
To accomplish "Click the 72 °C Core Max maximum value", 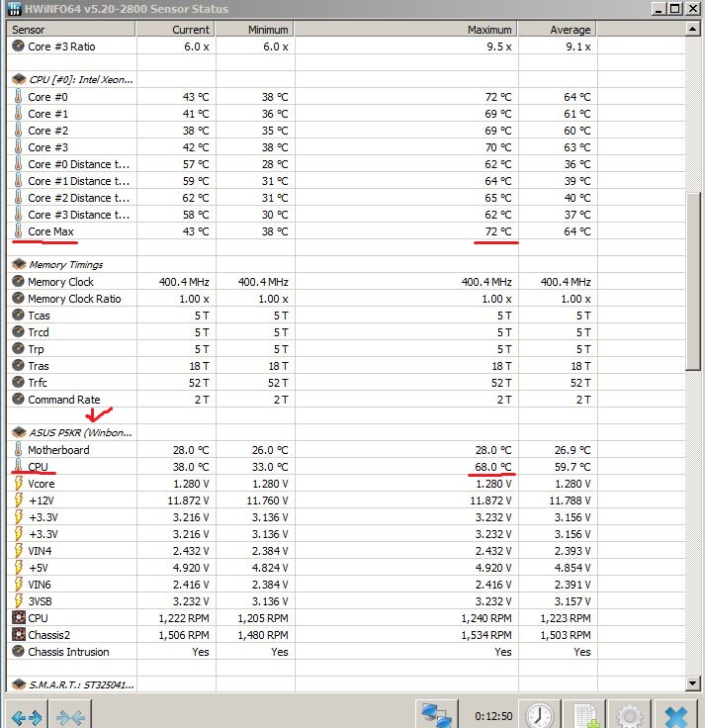I will click(498, 230).
